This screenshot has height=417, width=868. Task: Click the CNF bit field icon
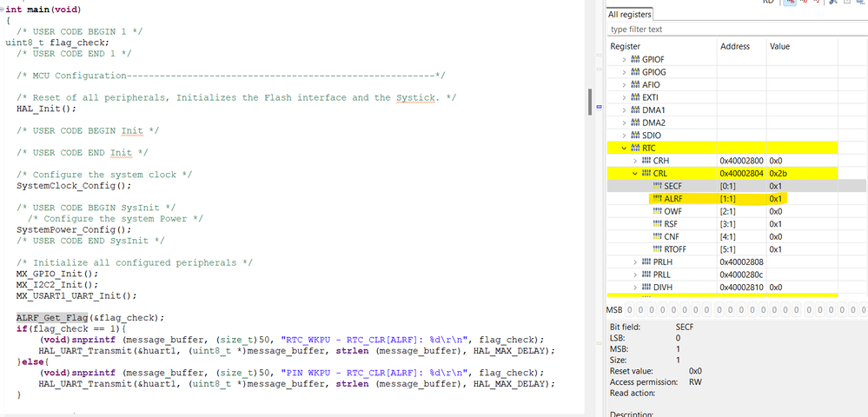point(658,236)
